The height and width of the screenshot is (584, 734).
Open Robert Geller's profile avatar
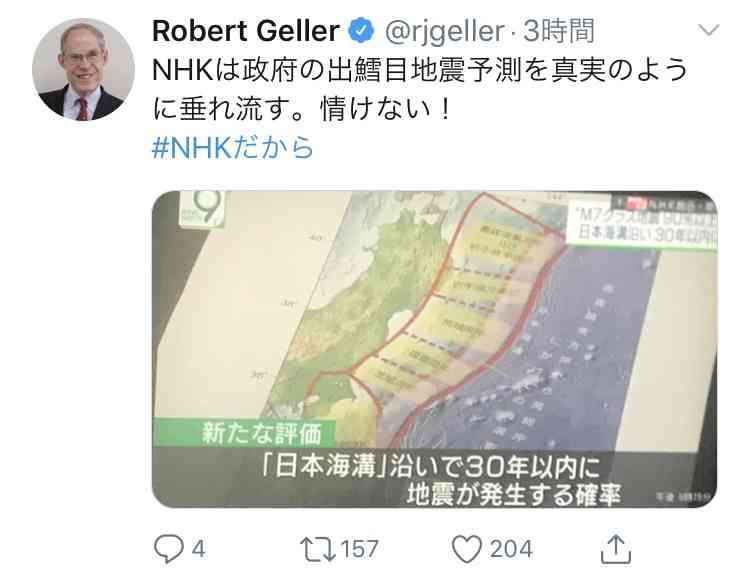[x=83, y=69]
